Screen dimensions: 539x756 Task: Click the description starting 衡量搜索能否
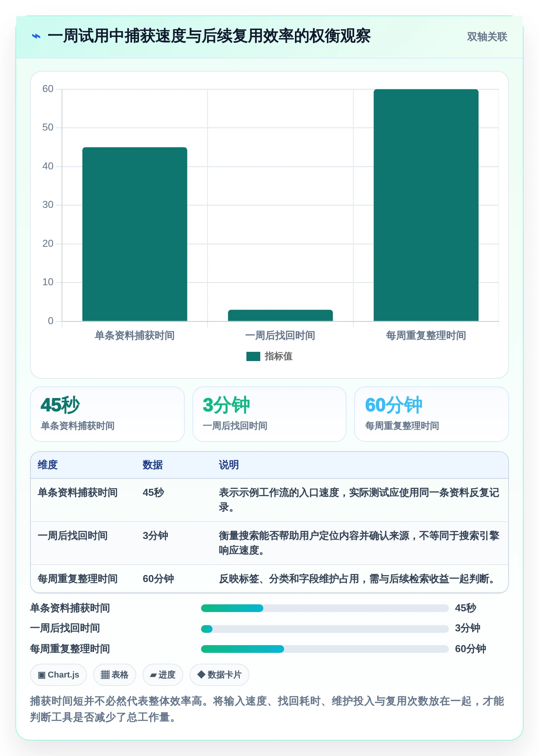point(359,543)
